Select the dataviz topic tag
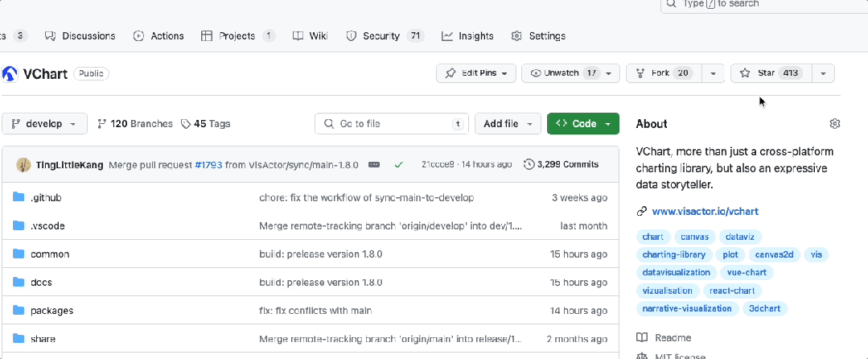Screen dimensions: 868x359 [x=741, y=237]
